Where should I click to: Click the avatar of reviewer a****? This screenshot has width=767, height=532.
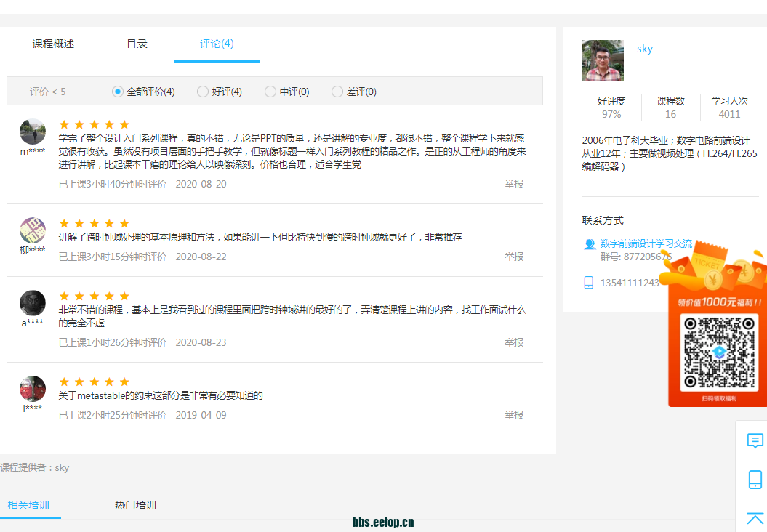pyautogui.click(x=33, y=303)
